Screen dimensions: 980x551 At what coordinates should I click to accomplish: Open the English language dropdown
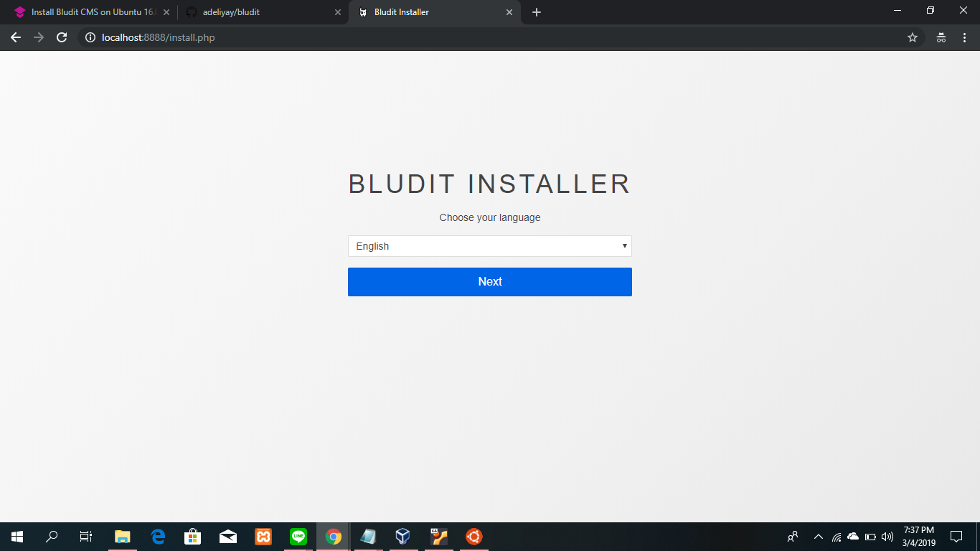[489, 246]
